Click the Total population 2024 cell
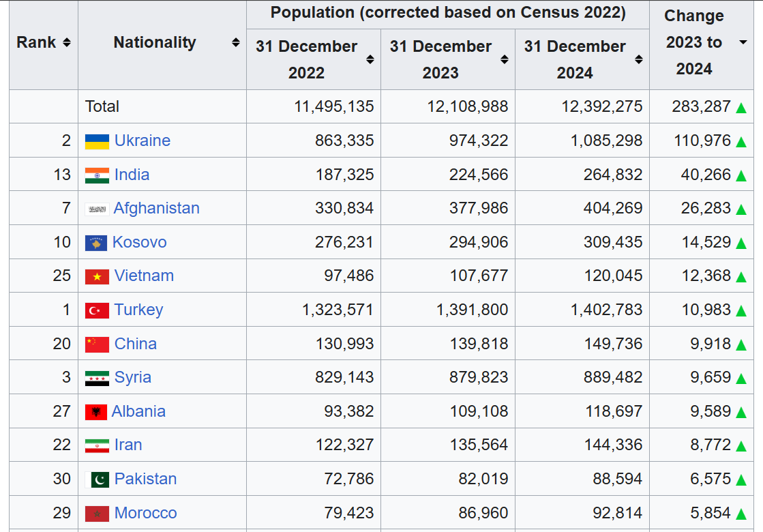 (x=582, y=106)
